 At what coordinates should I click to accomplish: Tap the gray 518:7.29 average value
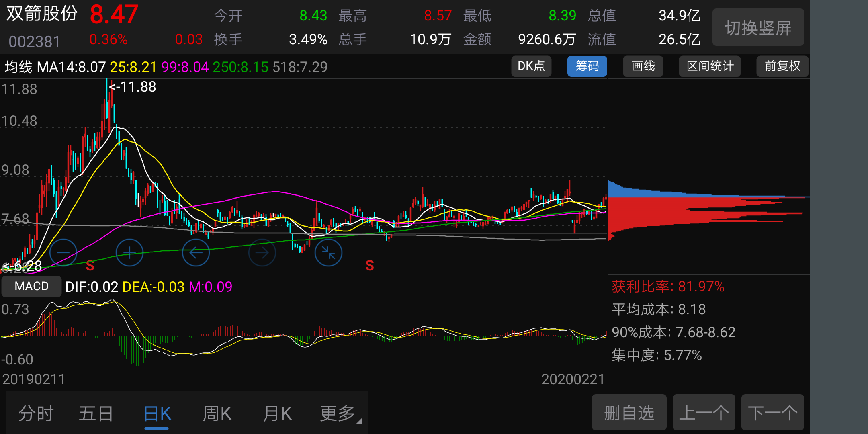[300, 67]
